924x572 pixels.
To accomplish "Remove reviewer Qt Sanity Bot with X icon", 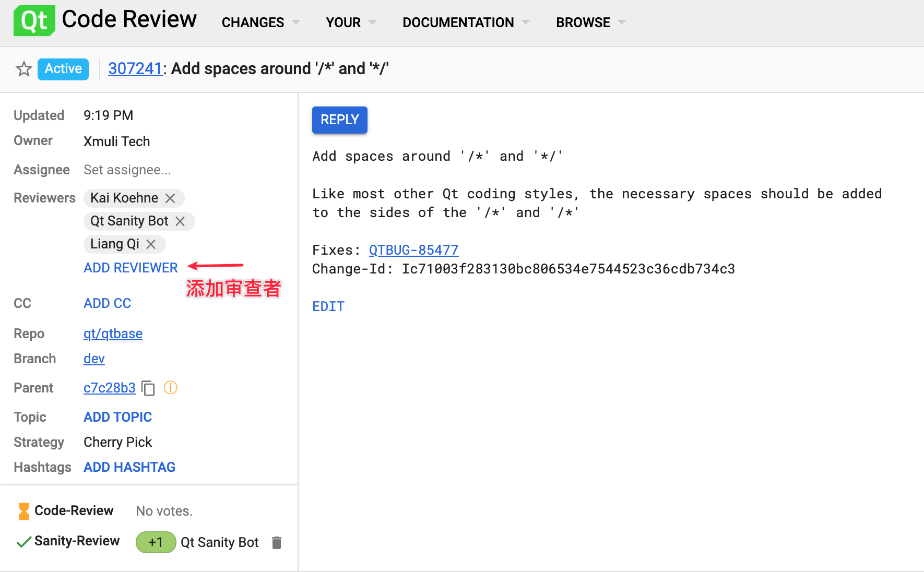I will [180, 221].
